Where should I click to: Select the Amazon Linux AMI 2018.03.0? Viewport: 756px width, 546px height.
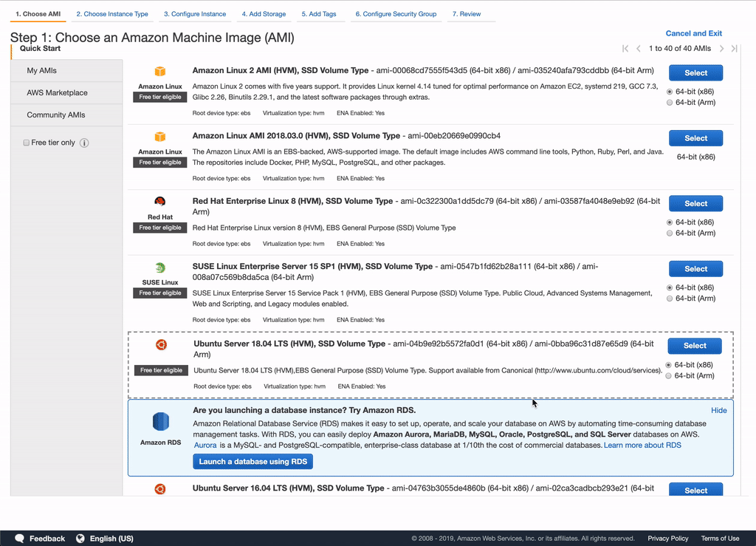point(695,138)
